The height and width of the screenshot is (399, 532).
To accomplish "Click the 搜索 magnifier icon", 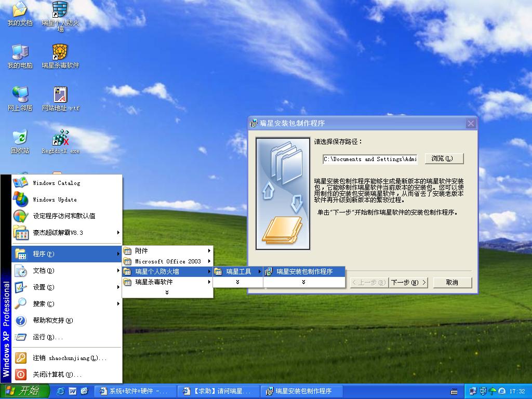I will point(21,303).
